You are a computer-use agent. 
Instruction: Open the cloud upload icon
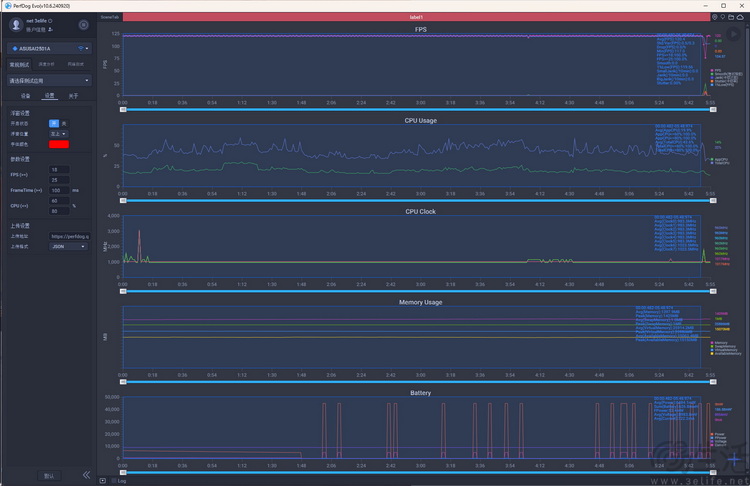coord(740,17)
